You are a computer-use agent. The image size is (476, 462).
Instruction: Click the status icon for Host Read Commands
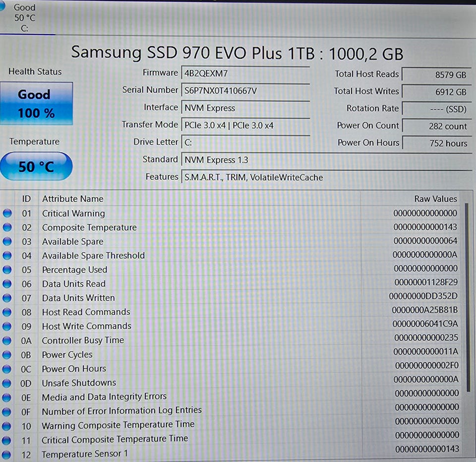click(7, 312)
